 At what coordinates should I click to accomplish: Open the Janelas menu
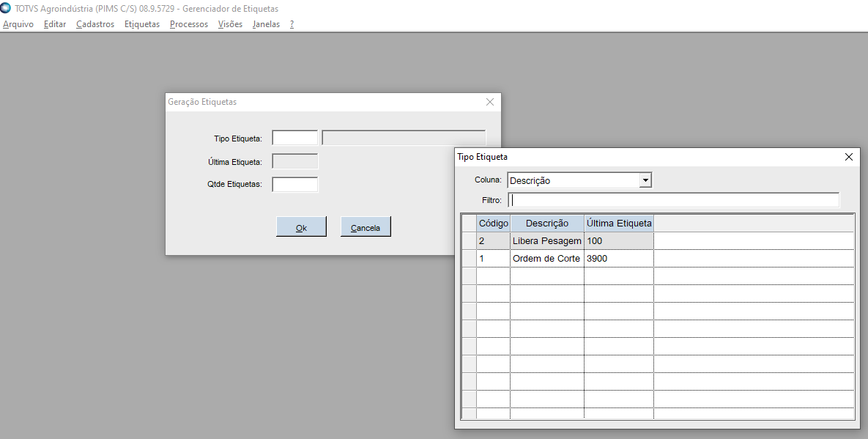tap(267, 24)
